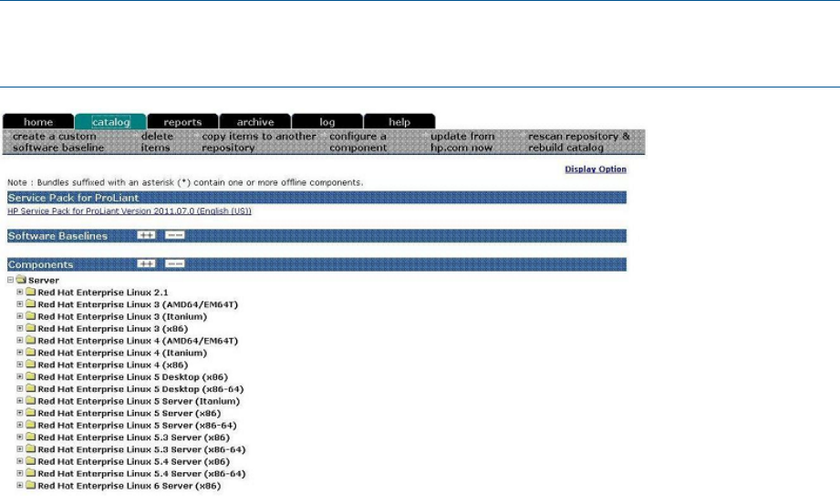Go to the archive tab

tap(255, 121)
